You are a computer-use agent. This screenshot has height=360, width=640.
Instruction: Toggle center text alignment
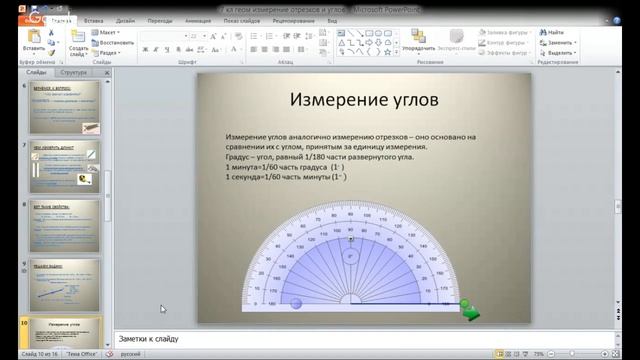click(264, 49)
